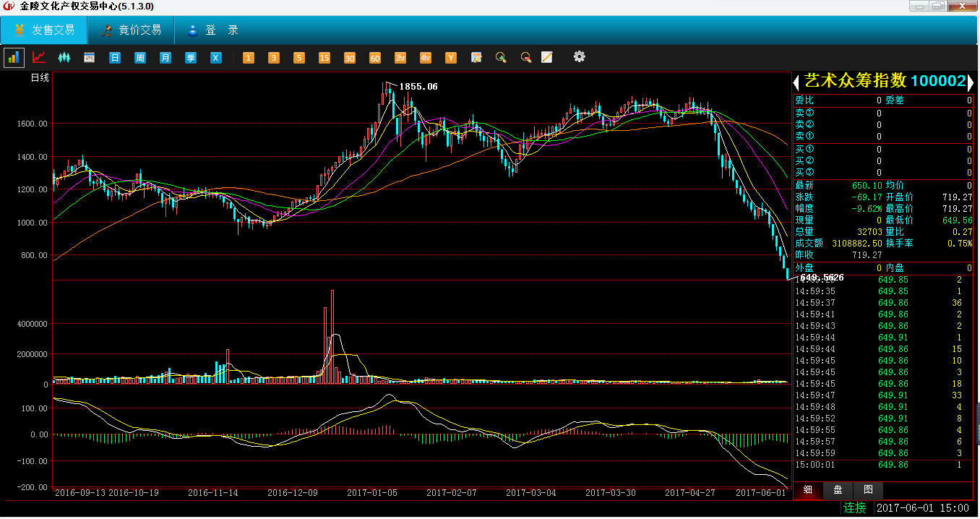This screenshot has width=980, height=519.
Task: Switch to the 细 detail tab
Action: coord(808,490)
